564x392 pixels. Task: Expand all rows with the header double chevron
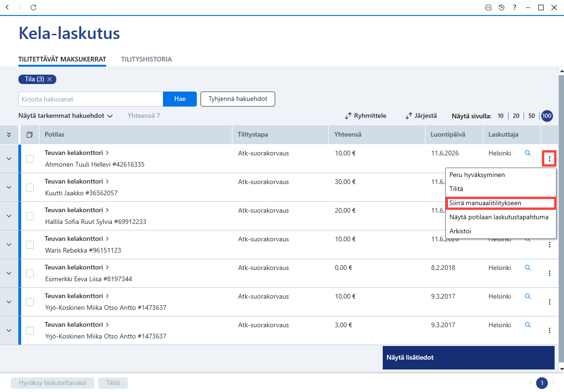tap(9, 135)
